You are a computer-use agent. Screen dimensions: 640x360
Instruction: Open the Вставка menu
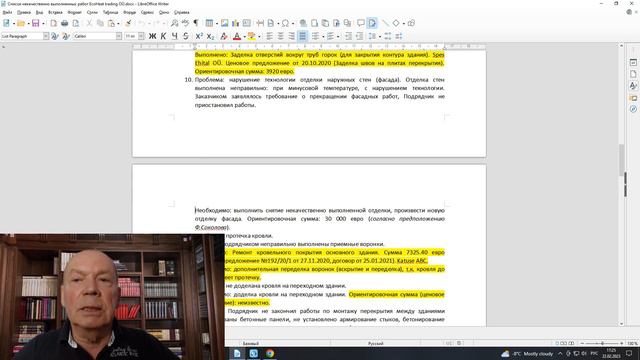55,13
